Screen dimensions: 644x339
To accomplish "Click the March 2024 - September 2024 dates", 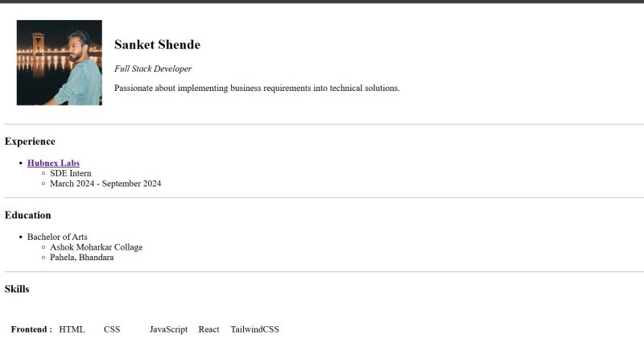I will coord(105,184).
